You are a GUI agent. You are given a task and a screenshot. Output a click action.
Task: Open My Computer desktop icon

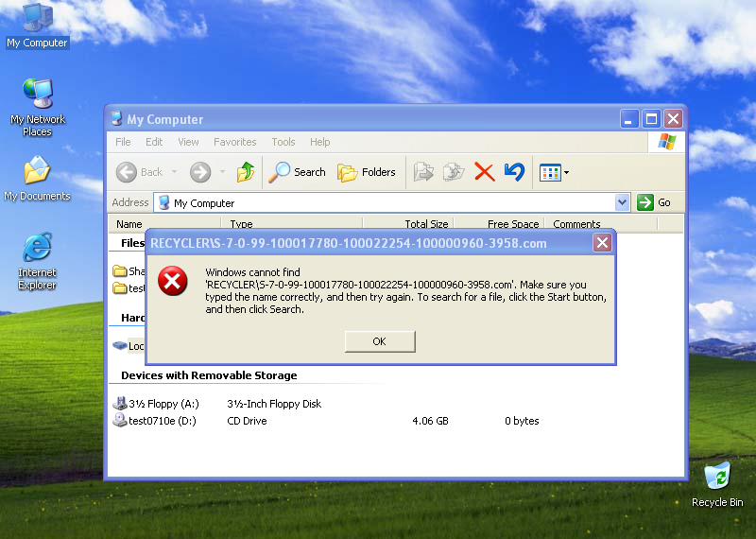coord(38,26)
